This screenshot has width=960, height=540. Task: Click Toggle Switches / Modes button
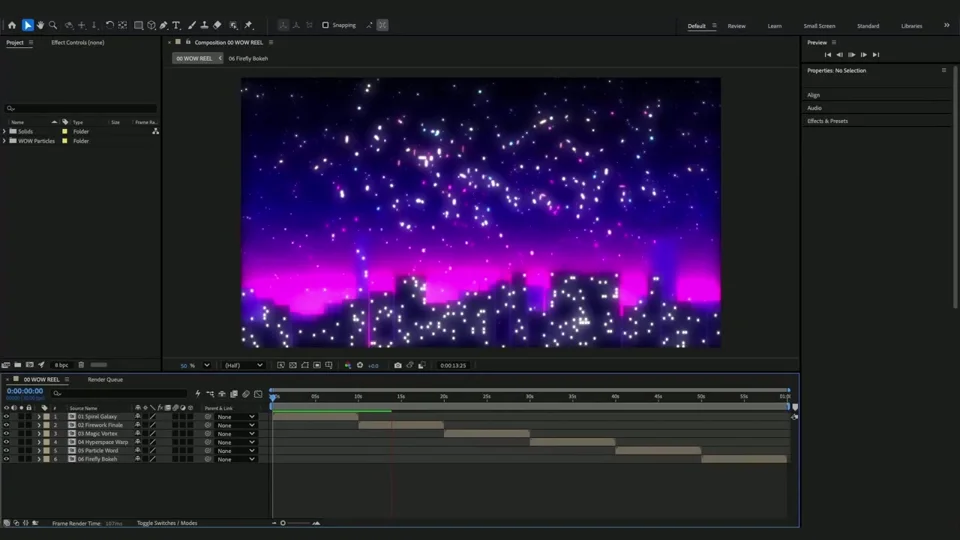pyautogui.click(x=167, y=523)
